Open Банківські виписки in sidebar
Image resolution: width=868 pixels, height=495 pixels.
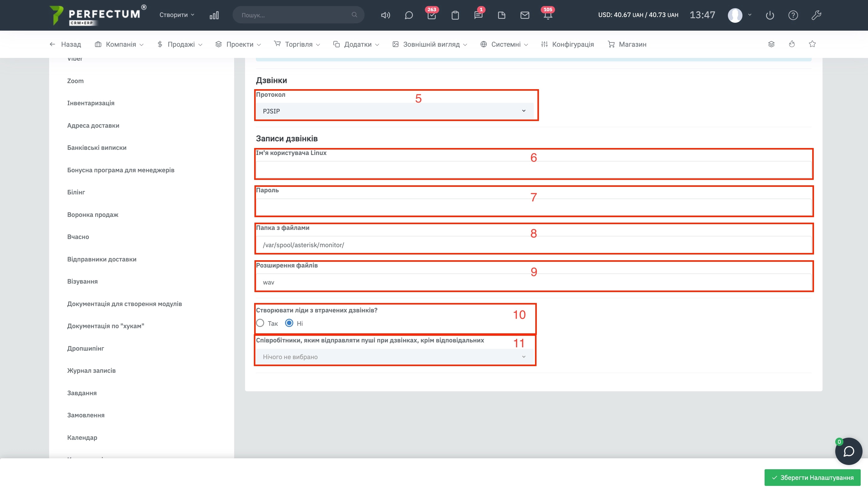97,147
